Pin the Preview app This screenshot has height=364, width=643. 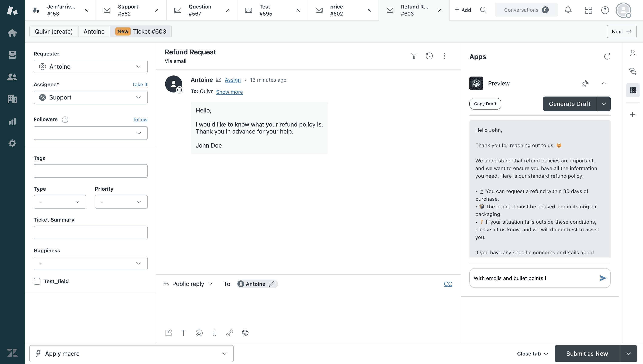point(585,83)
